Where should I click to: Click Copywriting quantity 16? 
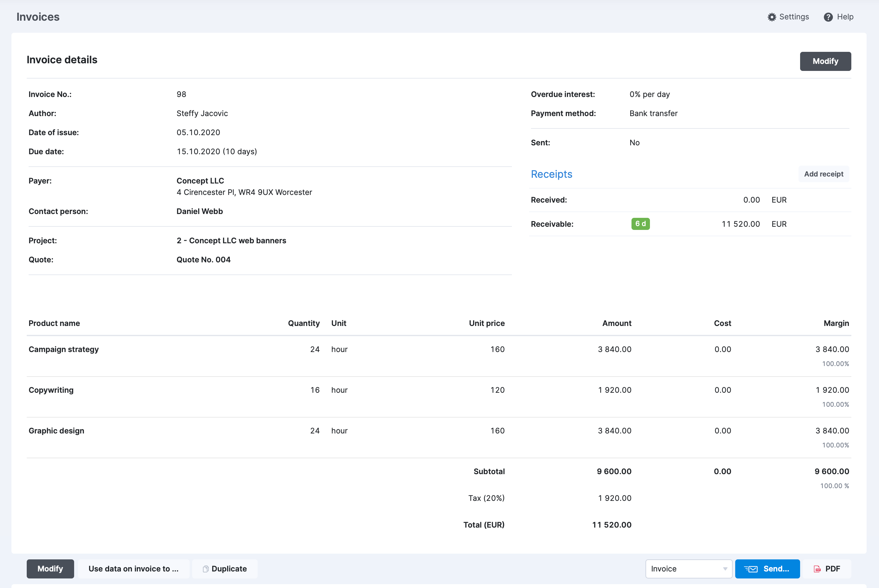[x=315, y=390]
